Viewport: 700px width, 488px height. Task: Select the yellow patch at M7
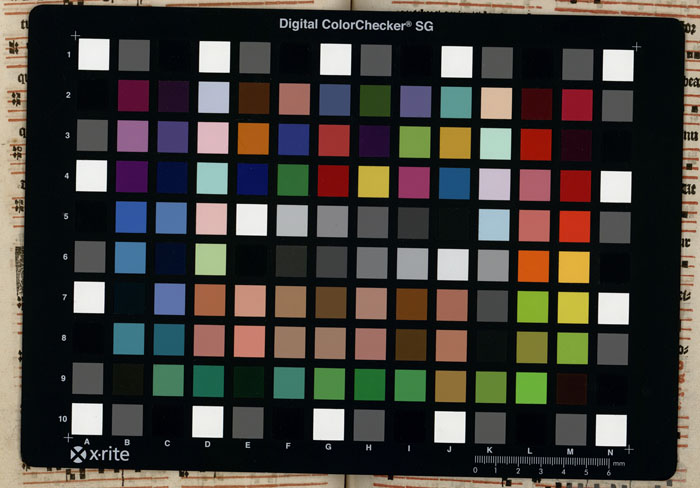click(x=573, y=308)
